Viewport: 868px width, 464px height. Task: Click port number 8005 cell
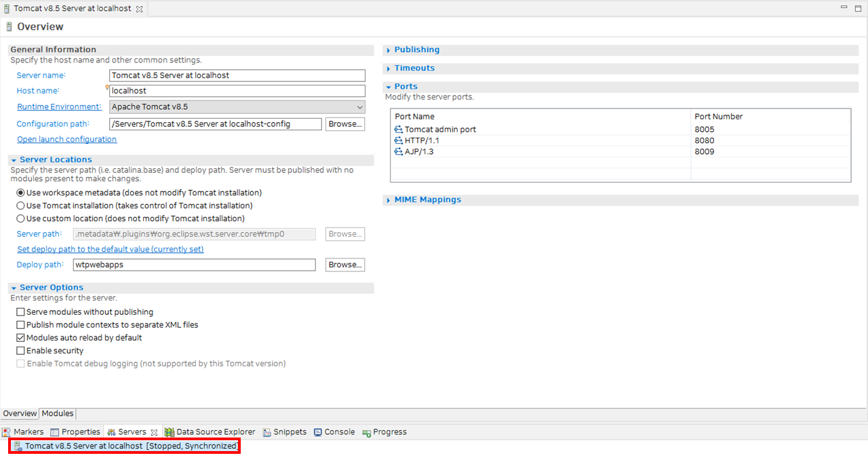pyautogui.click(x=704, y=130)
